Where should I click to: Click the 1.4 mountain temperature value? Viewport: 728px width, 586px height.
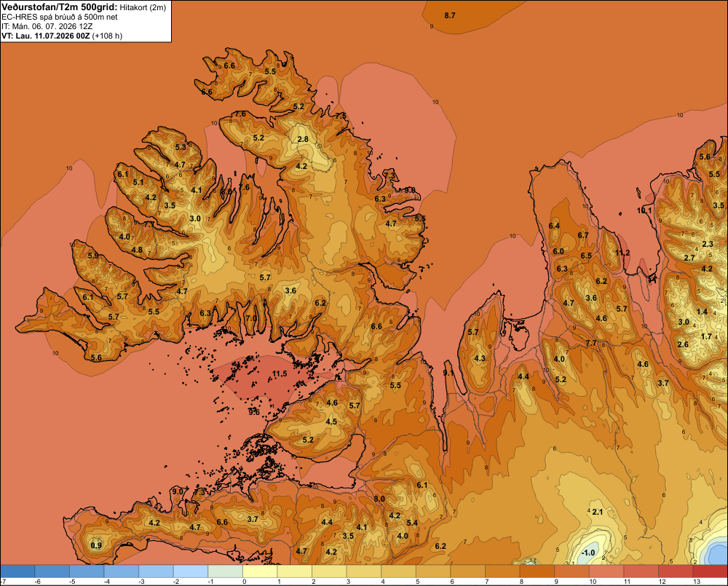(702, 312)
